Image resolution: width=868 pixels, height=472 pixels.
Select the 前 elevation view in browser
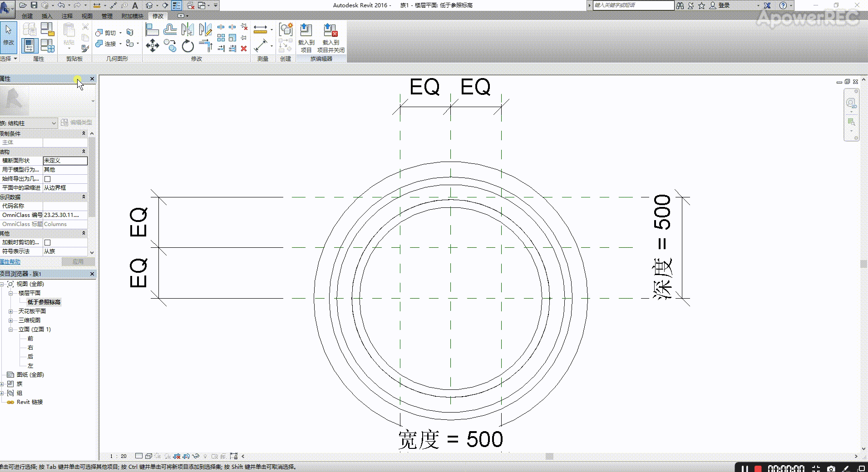30,339
